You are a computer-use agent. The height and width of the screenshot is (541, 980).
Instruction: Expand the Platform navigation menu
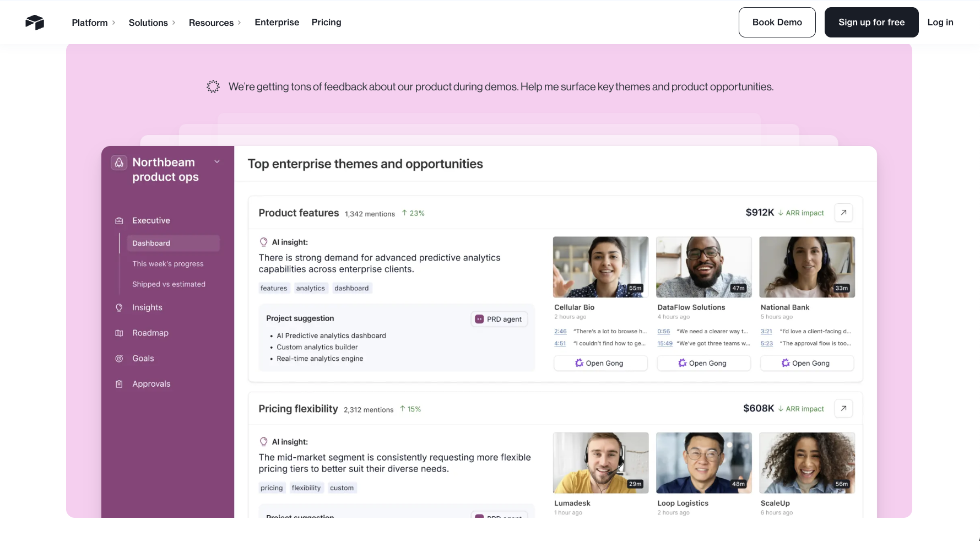93,23
